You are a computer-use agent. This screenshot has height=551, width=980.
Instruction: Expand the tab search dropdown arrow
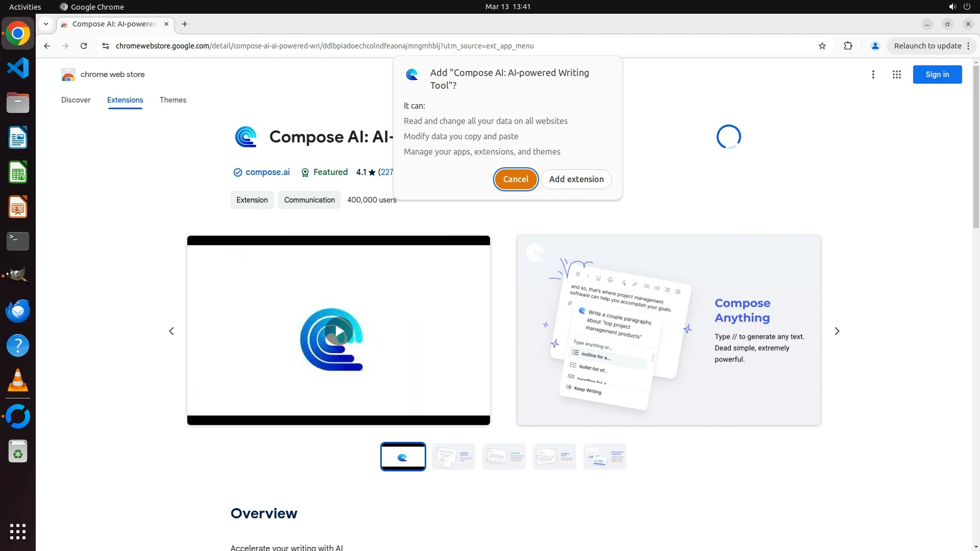coord(46,24)
